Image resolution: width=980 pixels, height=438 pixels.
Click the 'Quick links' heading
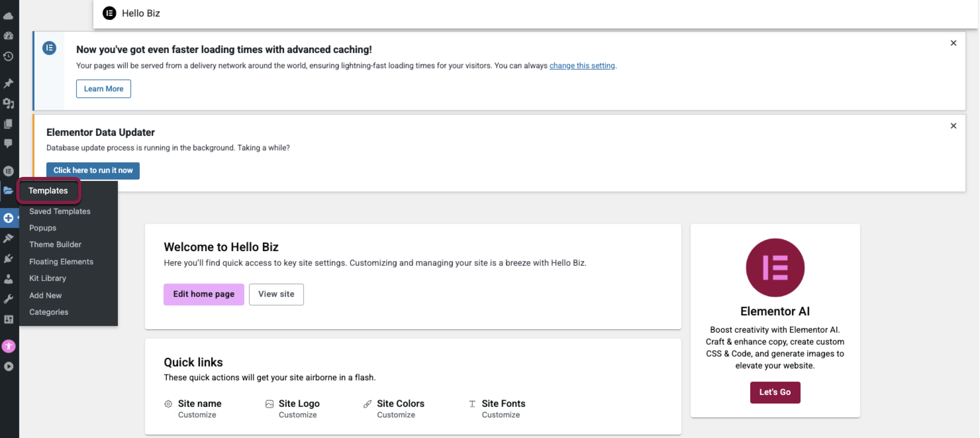[x=193, y=362]
